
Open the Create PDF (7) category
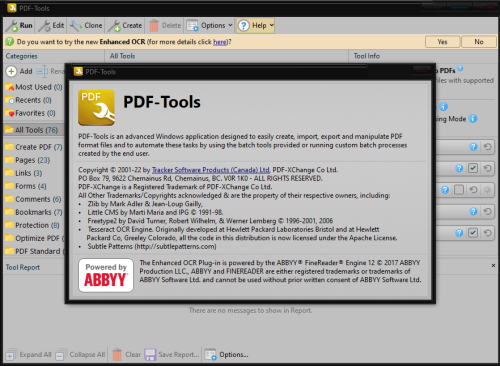point(34,147)
